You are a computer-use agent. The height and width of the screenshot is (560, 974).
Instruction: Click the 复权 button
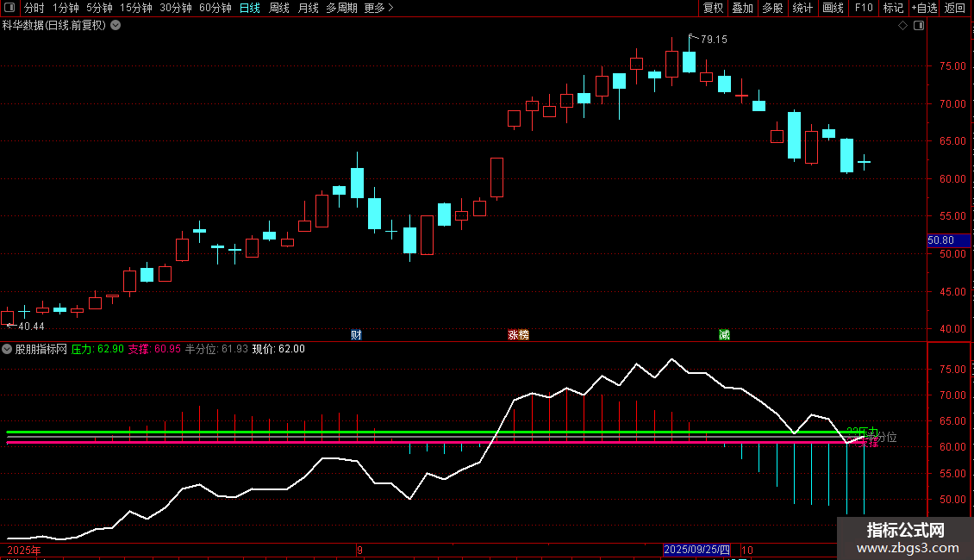(x=713, y=8)
